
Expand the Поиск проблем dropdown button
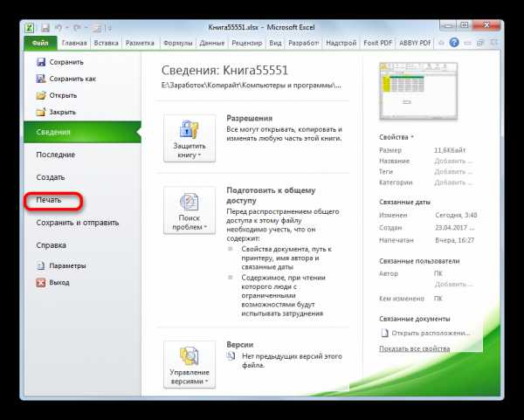[x=190, y=210]
